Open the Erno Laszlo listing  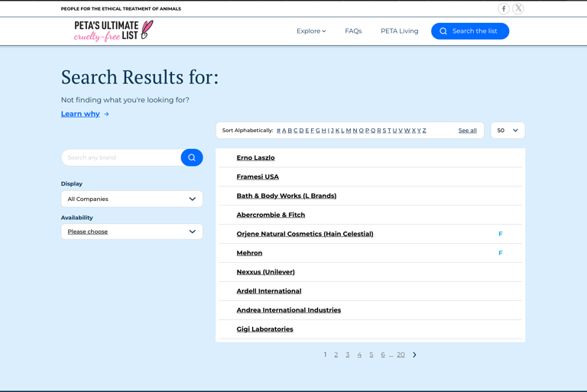[x=256, y=158]
